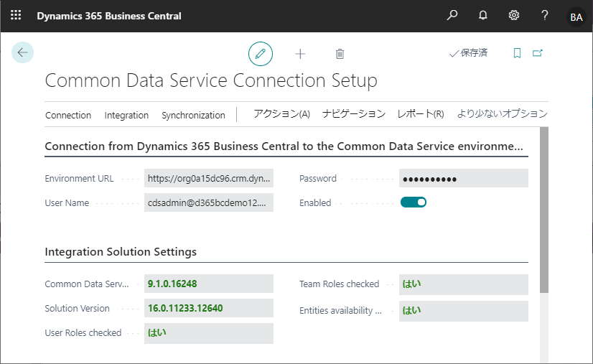
Task: Go back with the arrow button
Action: 23,52
